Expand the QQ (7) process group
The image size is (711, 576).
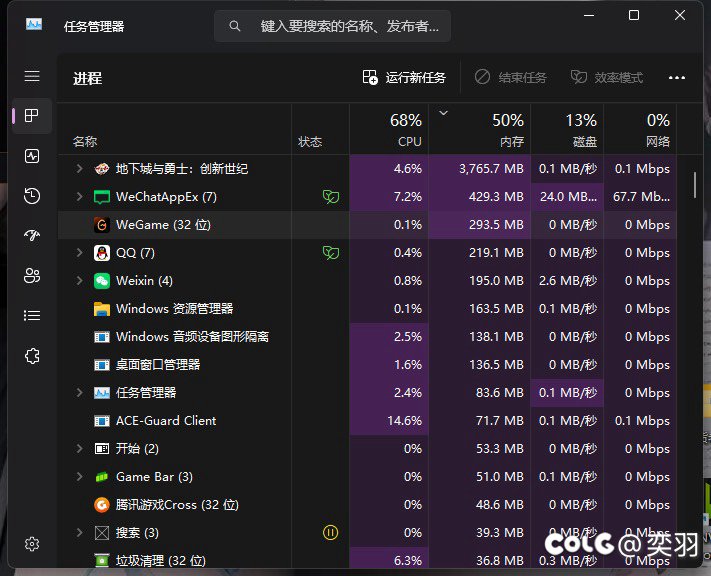80,253
